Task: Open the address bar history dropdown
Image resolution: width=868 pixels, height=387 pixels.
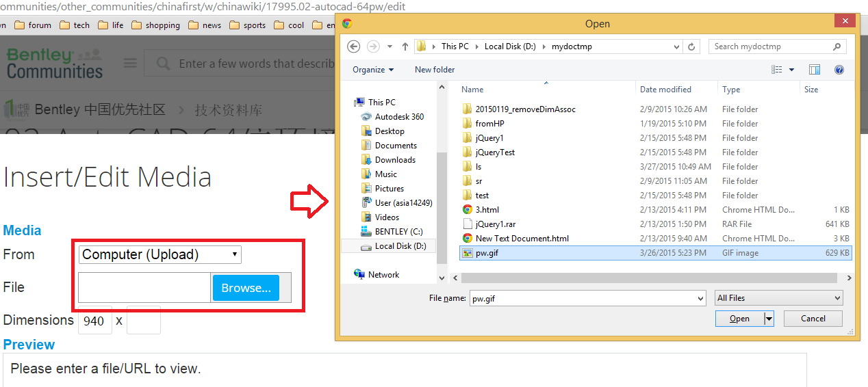Action: [676, 46]
